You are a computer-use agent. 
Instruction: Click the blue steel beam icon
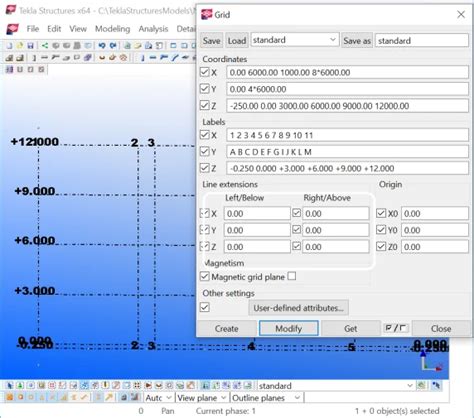tap(153, 58)
